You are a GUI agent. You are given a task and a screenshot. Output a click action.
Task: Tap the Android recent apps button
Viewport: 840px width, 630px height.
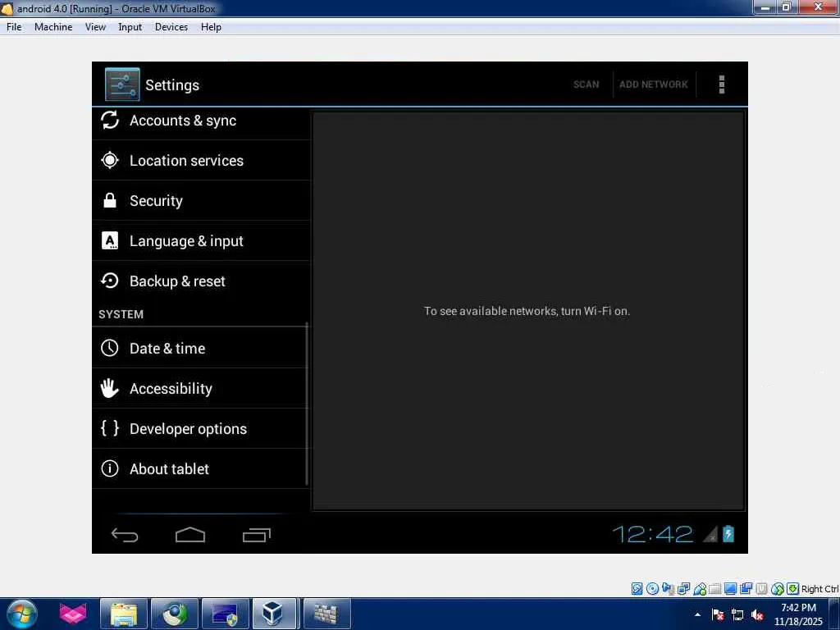[x=257, y=535]
